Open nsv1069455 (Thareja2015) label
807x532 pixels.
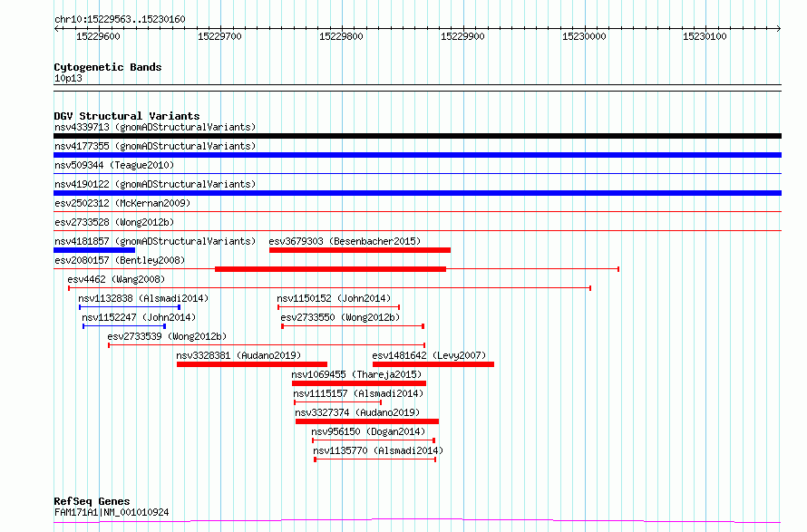356,374
